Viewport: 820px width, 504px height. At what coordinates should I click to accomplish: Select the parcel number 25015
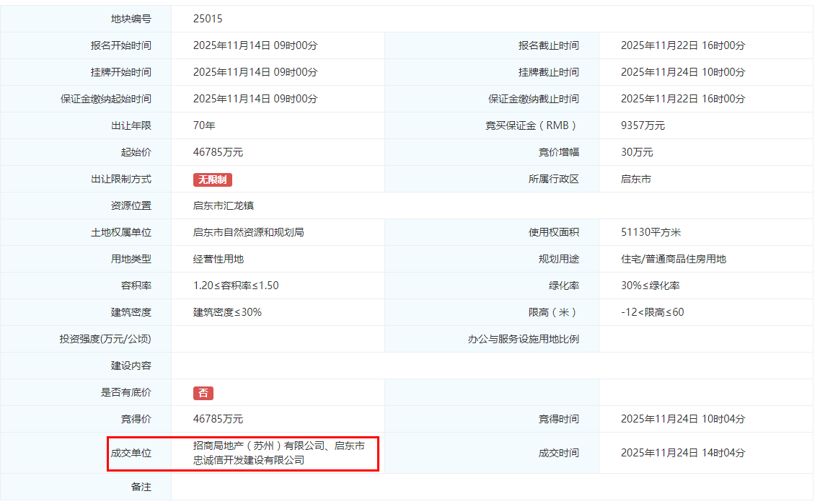[208, 19]
